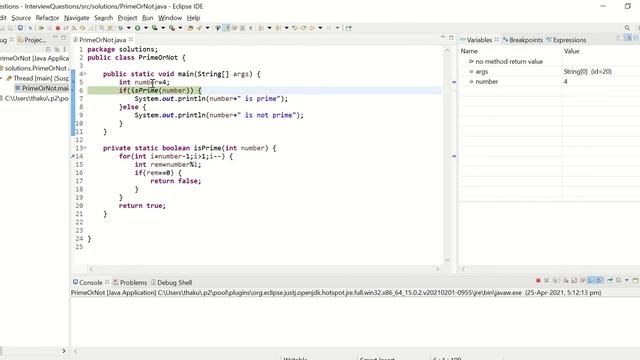Screen dimensions: 640x360
Task: Select the 'number' variable row
Action: pos(549,82)
